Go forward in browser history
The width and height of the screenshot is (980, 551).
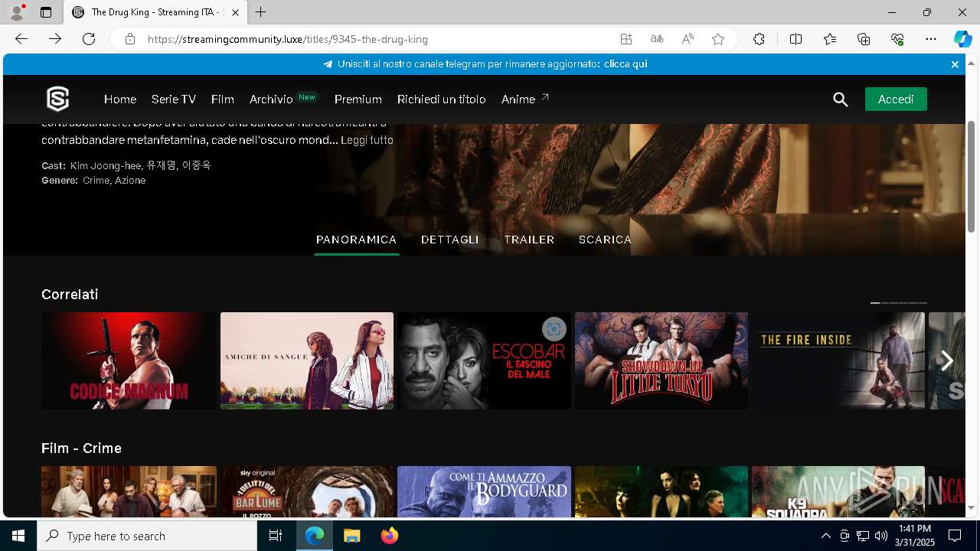coord(55,39)
